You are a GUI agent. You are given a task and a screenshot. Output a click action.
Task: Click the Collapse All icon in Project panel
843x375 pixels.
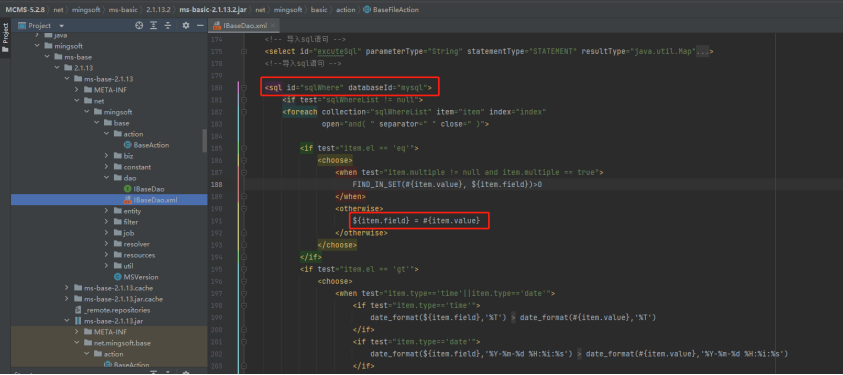(168, 25)
